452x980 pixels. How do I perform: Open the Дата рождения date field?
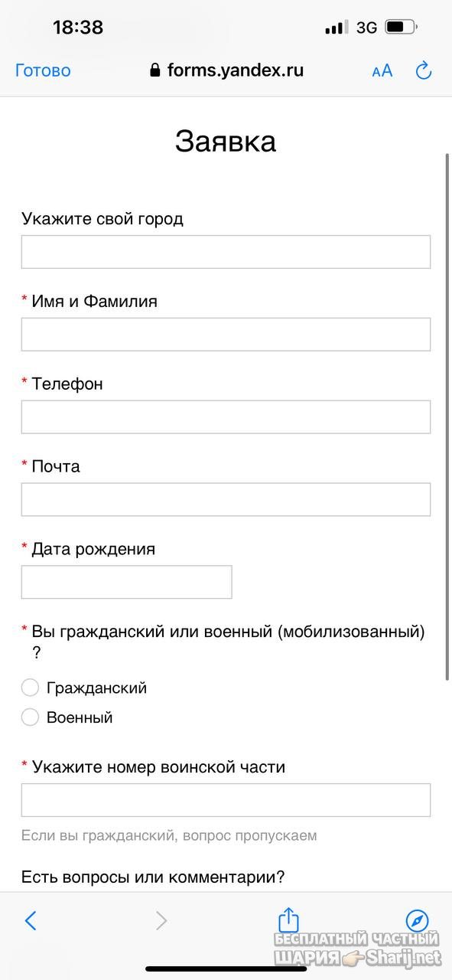click(126, 582)
